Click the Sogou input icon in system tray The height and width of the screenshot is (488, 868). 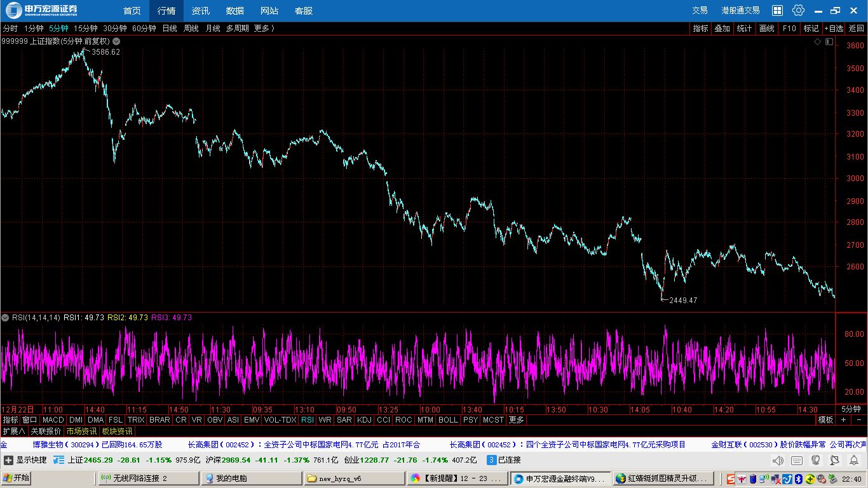click(x=732, y=478)
